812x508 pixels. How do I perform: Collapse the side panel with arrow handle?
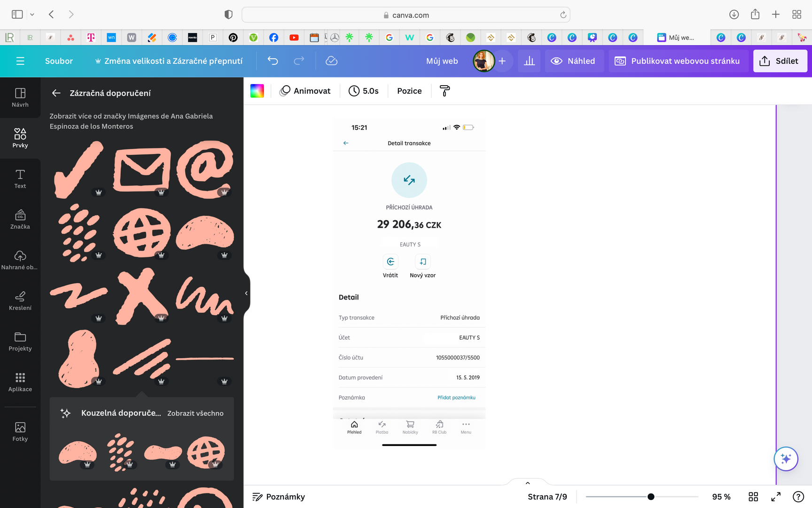pyautogui.click(x=246, y=293)
